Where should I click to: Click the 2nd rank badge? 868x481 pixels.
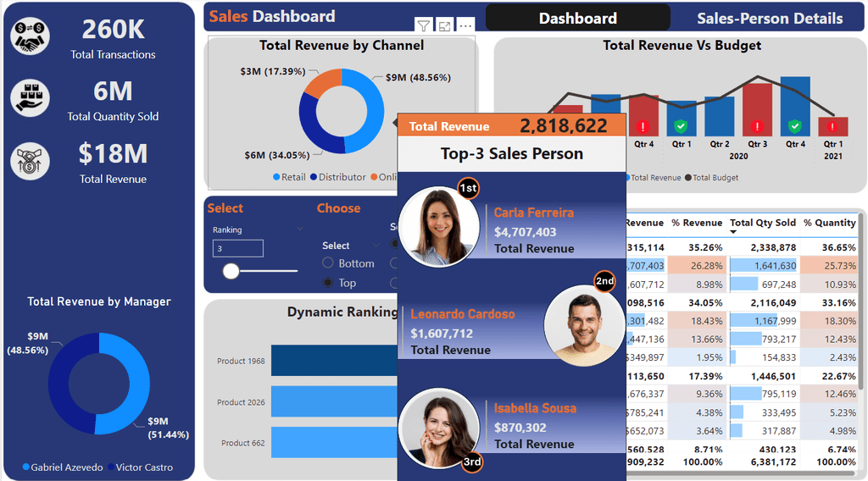coord(604,281)
